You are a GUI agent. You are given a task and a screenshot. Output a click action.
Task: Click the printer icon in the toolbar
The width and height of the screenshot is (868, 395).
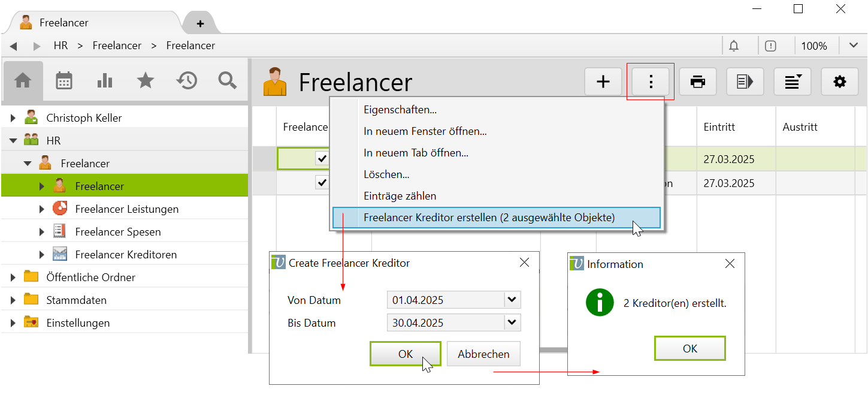[x=698, y=82]
